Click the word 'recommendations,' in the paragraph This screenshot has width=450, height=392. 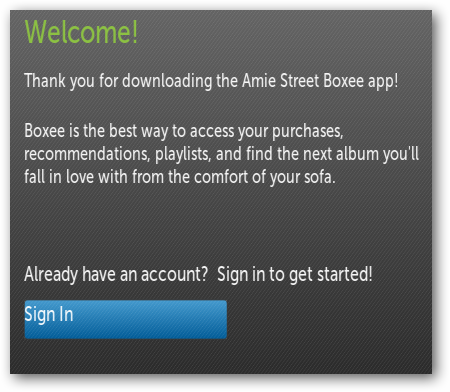point(87,154)
